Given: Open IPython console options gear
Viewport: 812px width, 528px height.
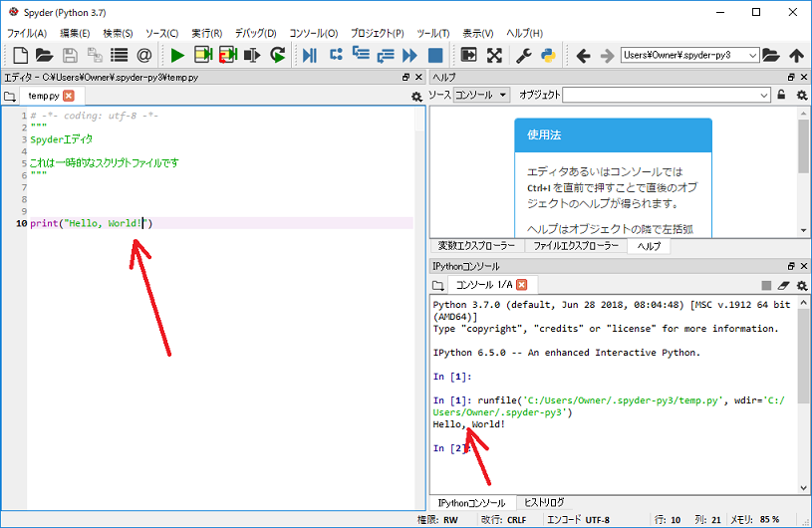Looking at the screenshot, I should point(802,285).
